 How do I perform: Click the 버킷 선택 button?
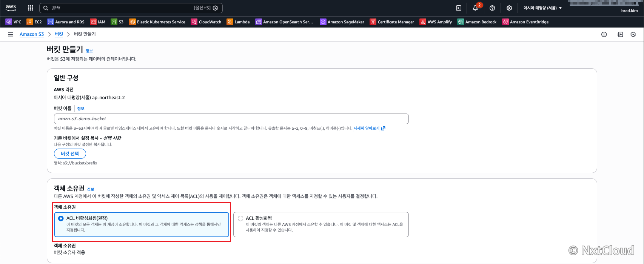tap(70, 153)
